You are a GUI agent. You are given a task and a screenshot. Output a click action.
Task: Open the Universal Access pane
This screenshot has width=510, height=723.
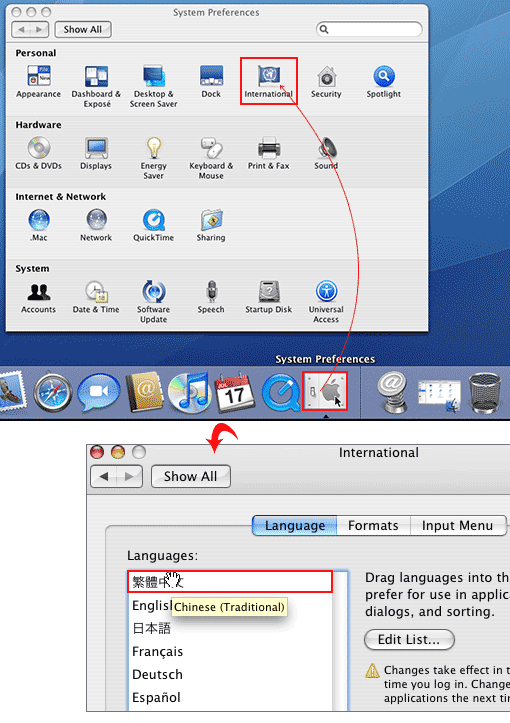point(326,302)
